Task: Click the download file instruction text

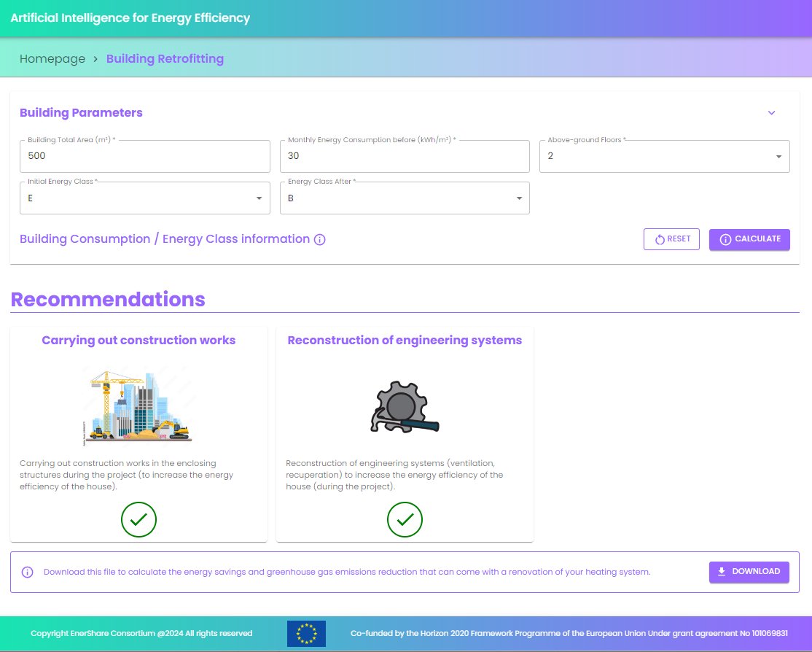Action: pos(347,573)
